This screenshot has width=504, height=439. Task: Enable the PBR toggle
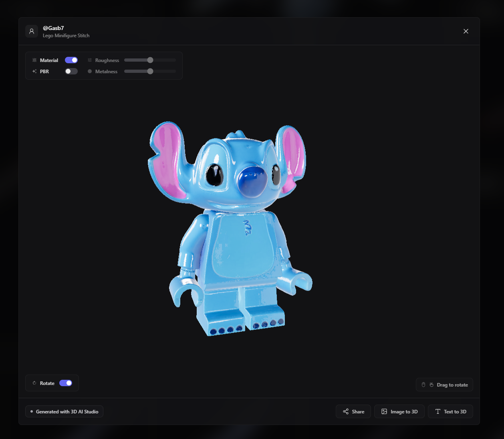point(71,71)
